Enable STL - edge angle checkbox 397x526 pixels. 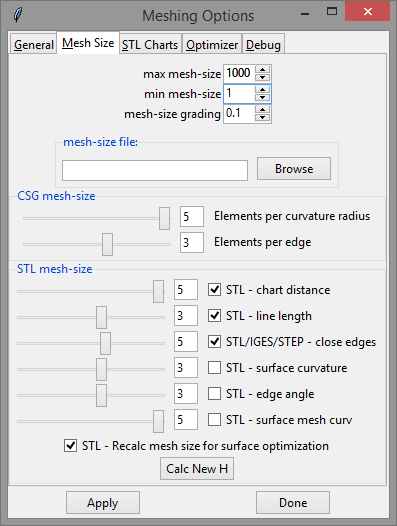pos(214,393)
